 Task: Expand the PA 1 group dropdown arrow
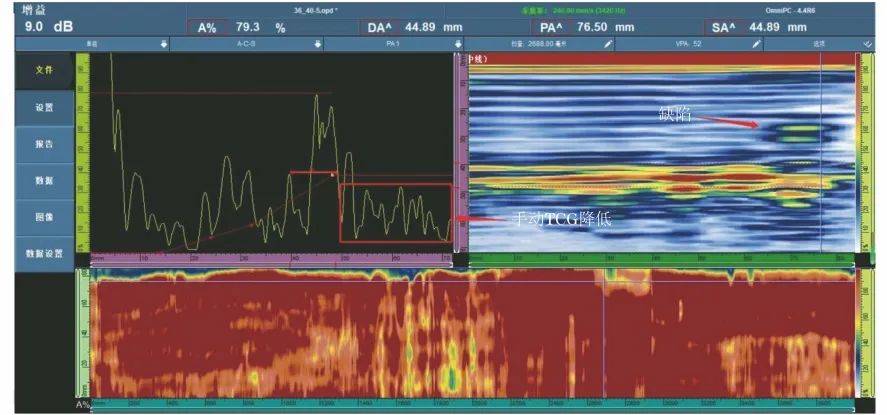pyautogui.click(x=458, y=44)
